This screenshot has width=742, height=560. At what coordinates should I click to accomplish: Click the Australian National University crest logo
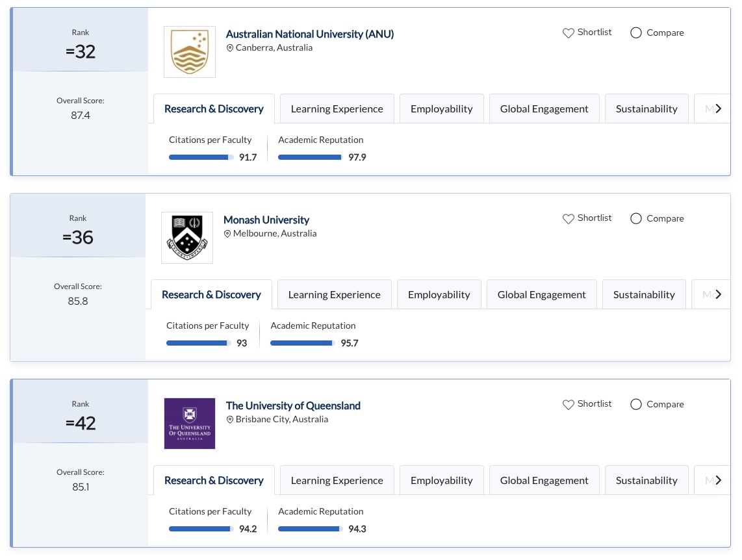point(189,52)
